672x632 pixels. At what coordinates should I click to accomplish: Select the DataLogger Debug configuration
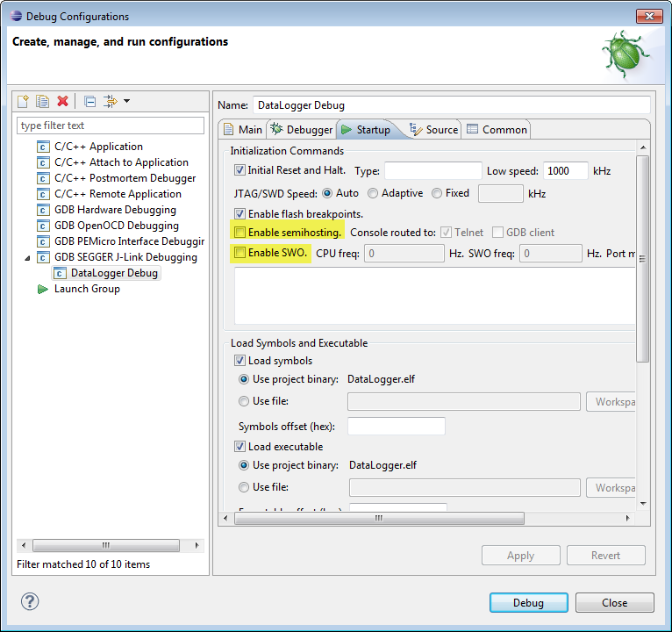pyautogui.click(x=114, y=273)
